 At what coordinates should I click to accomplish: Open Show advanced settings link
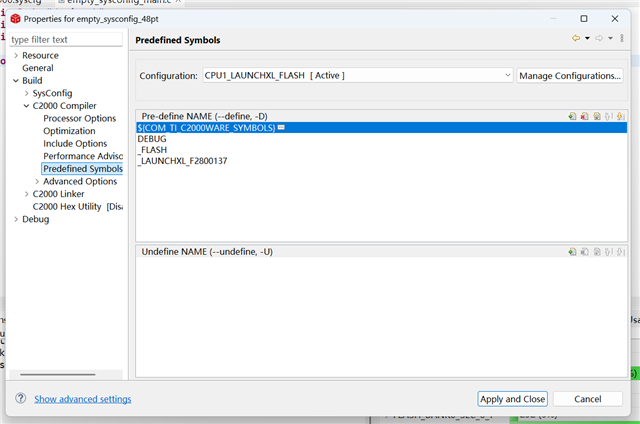click(82, 399)
